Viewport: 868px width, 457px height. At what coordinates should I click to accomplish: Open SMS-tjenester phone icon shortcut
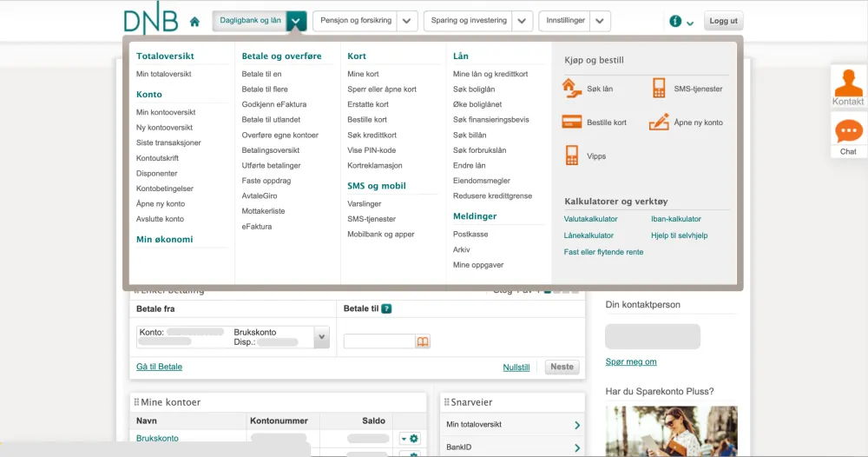click(659, 88)
